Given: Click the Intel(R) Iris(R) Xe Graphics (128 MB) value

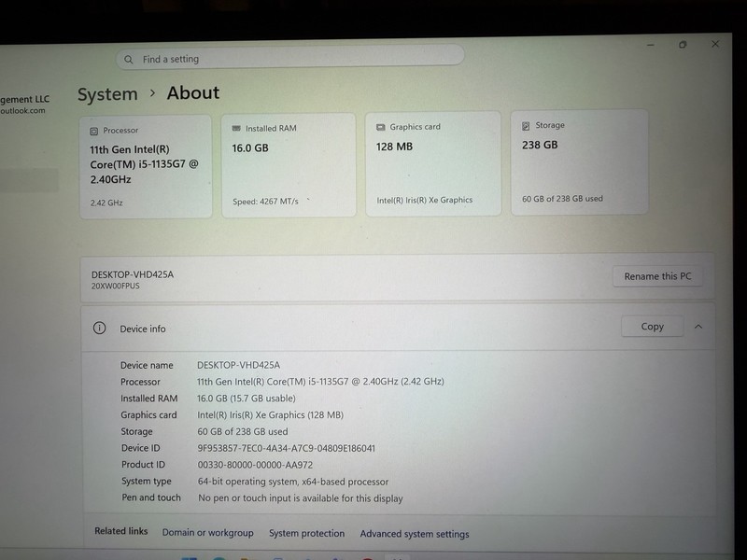Looking at the screenshot, I should pos(270,414).
